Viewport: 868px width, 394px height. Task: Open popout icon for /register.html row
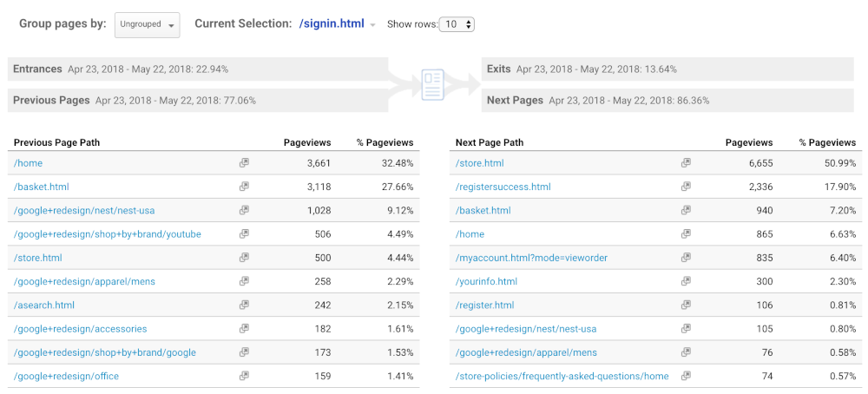[x=686, y=305]
